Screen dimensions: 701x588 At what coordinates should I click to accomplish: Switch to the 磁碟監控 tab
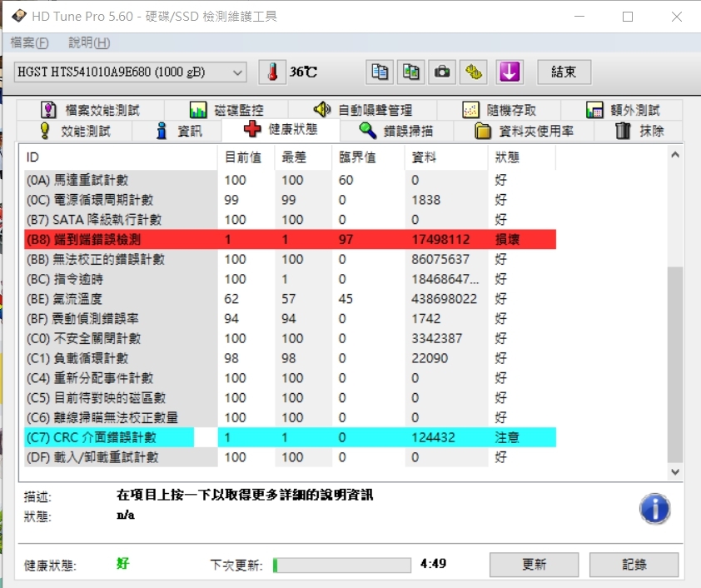pos(226,110)
